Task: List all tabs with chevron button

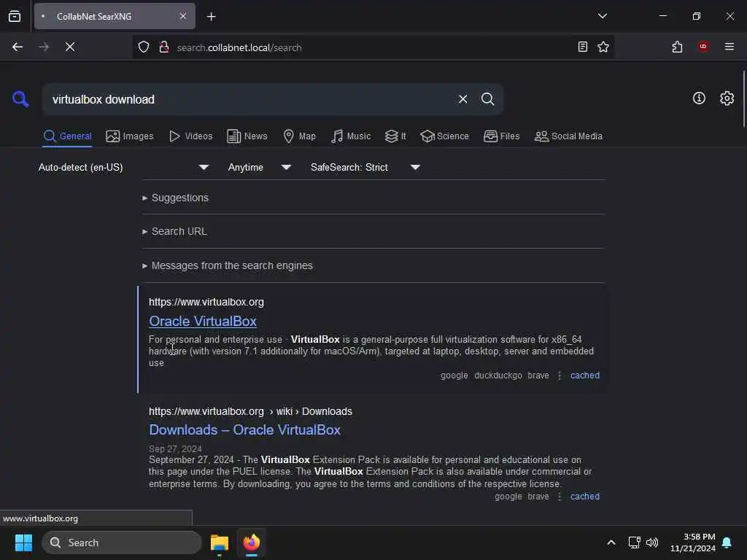Action: click(602, 16)
